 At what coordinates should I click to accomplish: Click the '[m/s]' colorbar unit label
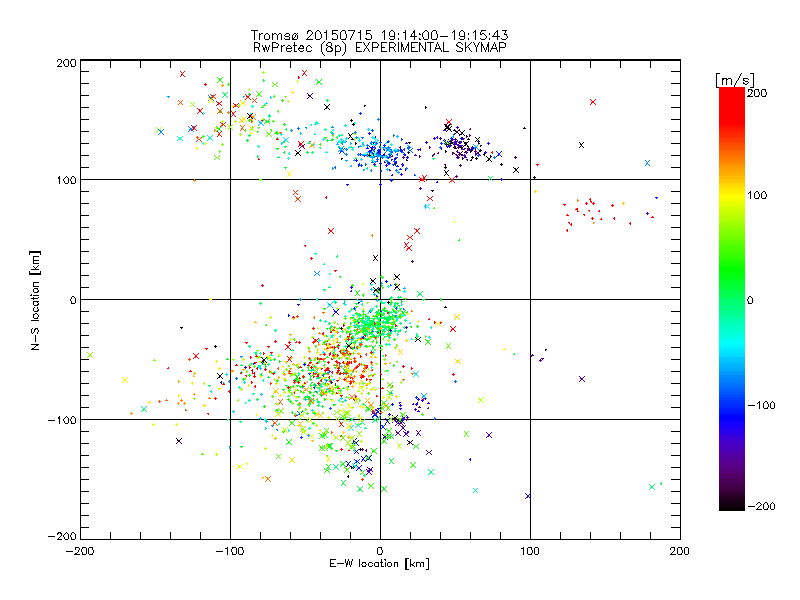(x=735, y=80)
